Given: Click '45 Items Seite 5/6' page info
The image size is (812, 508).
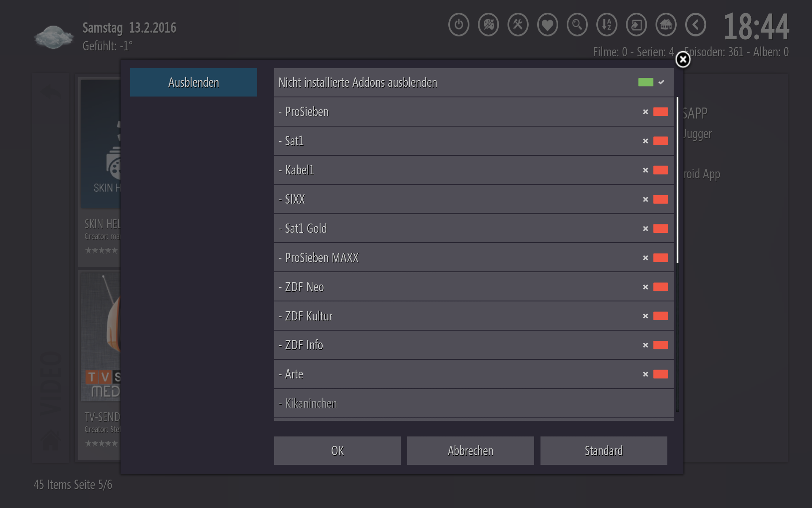Looking at the screenshot, I should [73, 484].
